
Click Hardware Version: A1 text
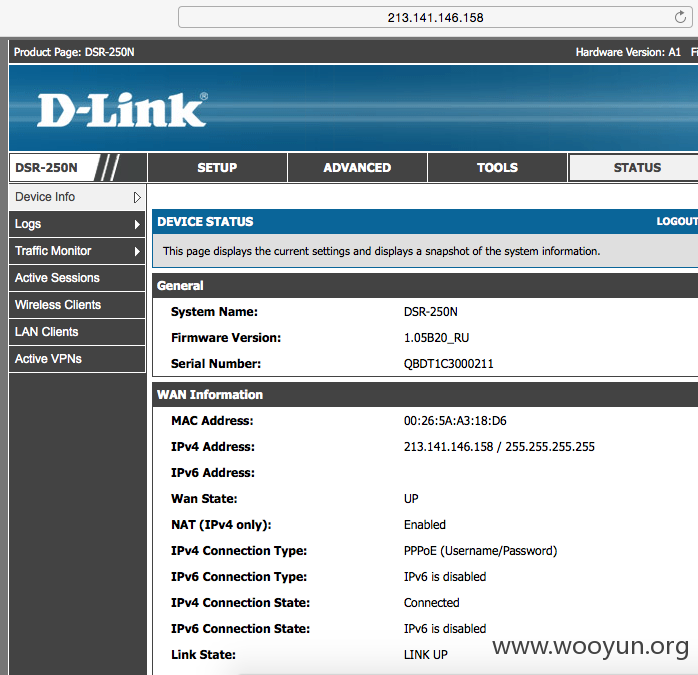pyautogui.click(x=628, y=52)
